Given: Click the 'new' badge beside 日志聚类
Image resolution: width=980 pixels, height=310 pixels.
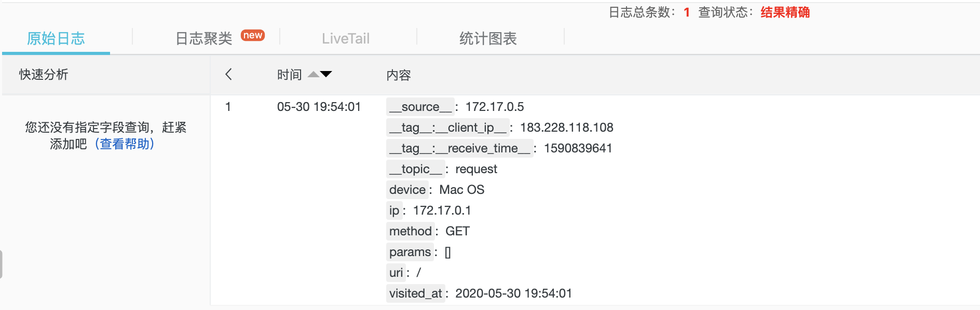Looking at the screenshot, I should [253, 35].
